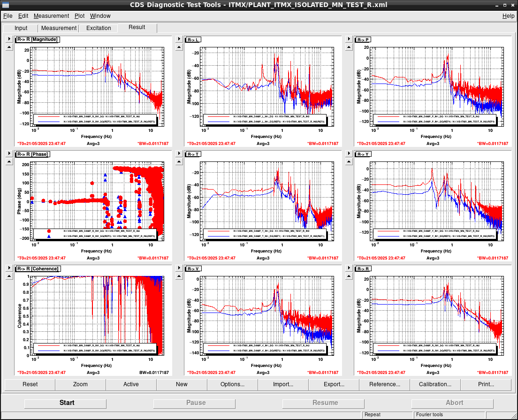Click the Abort button

[x=453, y=403]
